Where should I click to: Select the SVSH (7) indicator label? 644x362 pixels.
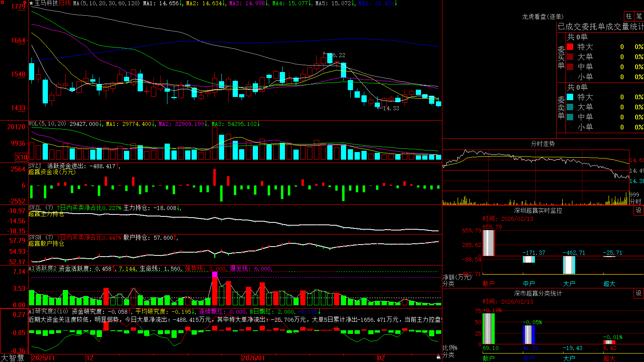pos(41,238)
